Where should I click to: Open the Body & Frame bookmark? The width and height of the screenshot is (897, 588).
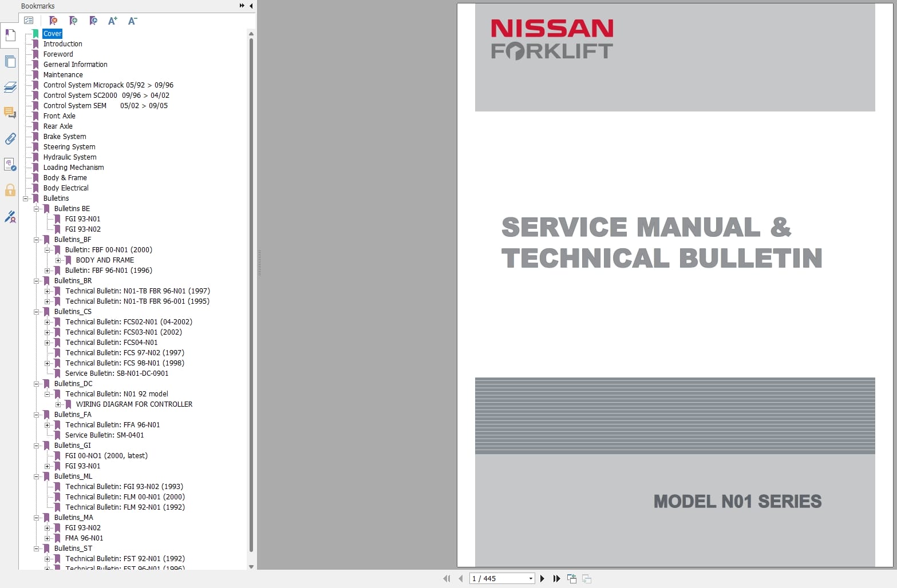pos(65,178)
